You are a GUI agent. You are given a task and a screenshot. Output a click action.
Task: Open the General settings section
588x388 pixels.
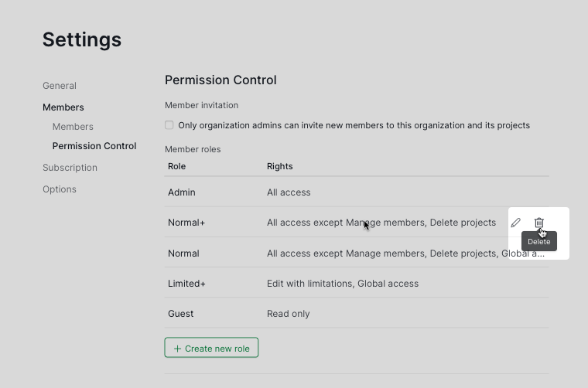pos(60,86)
